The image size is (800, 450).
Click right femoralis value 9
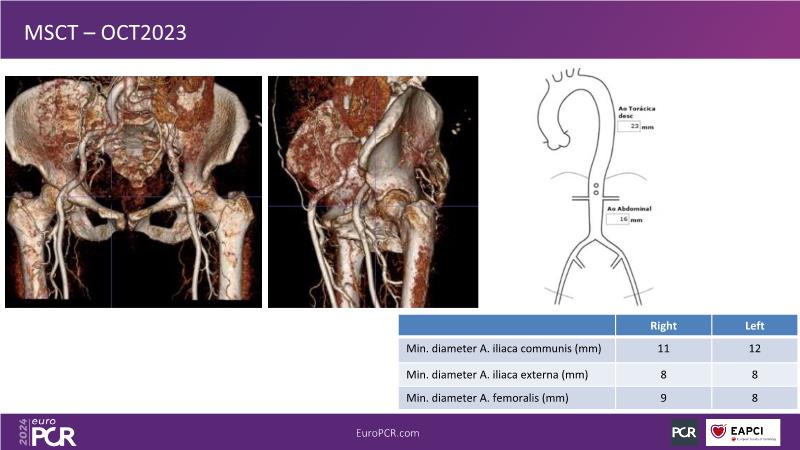(x=663, y=399)
